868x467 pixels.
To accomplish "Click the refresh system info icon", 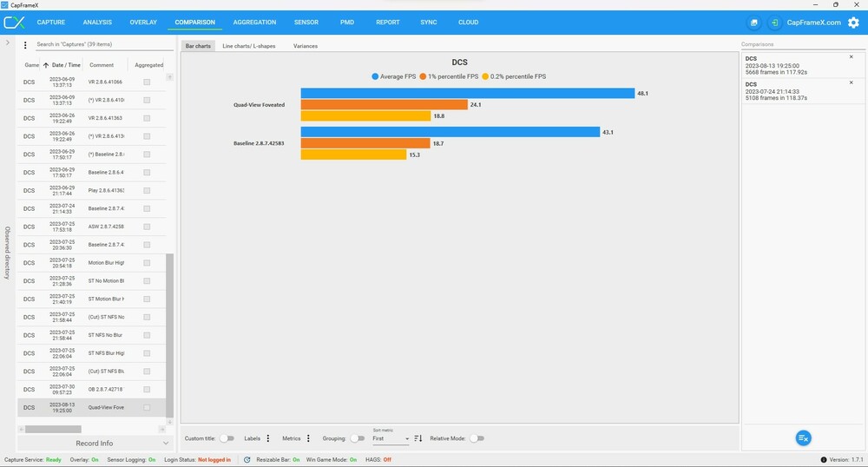I will click(x=247, y=460).
